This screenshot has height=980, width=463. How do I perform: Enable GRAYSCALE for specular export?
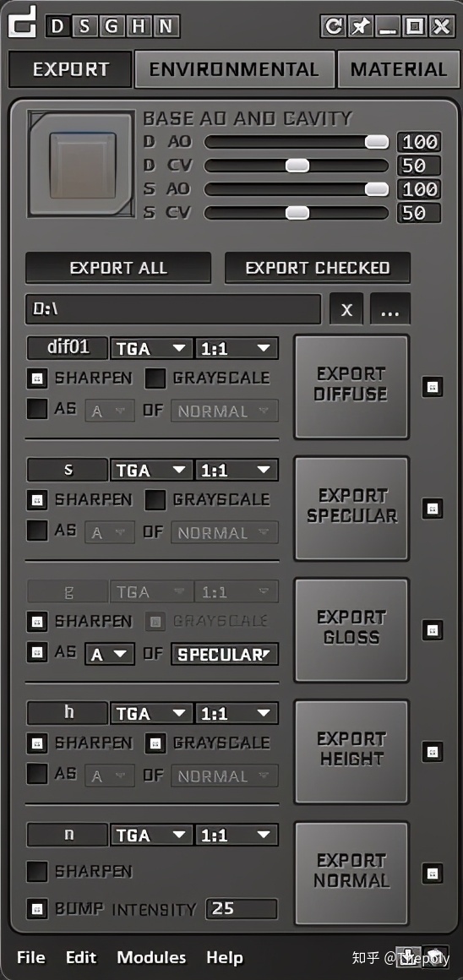(155, 499)
